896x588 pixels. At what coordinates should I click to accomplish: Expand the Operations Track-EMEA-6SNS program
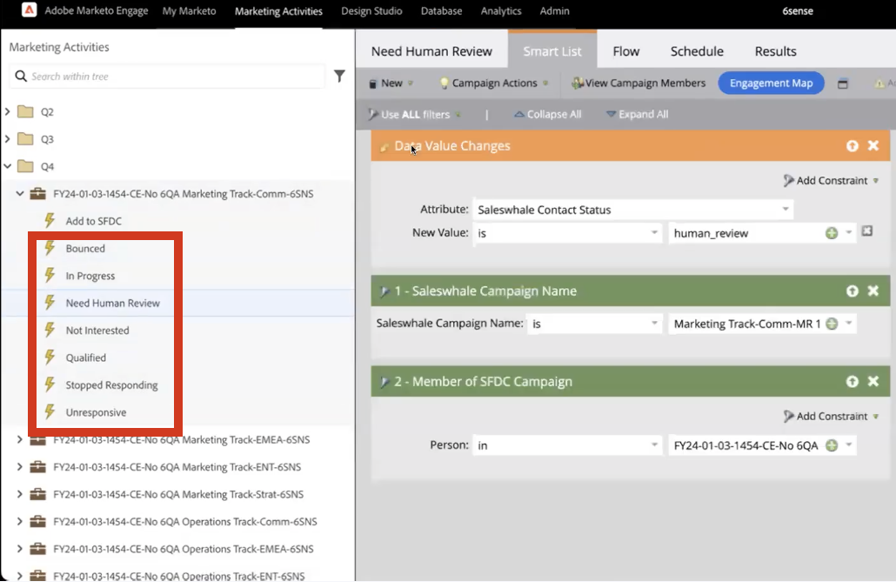[20, 549]
